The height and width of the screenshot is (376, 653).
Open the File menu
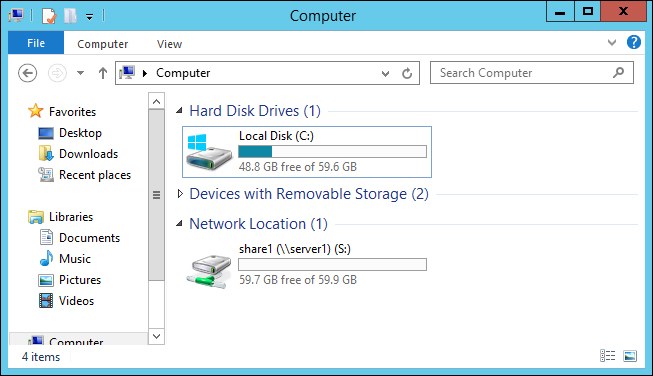tap(36, 43)
